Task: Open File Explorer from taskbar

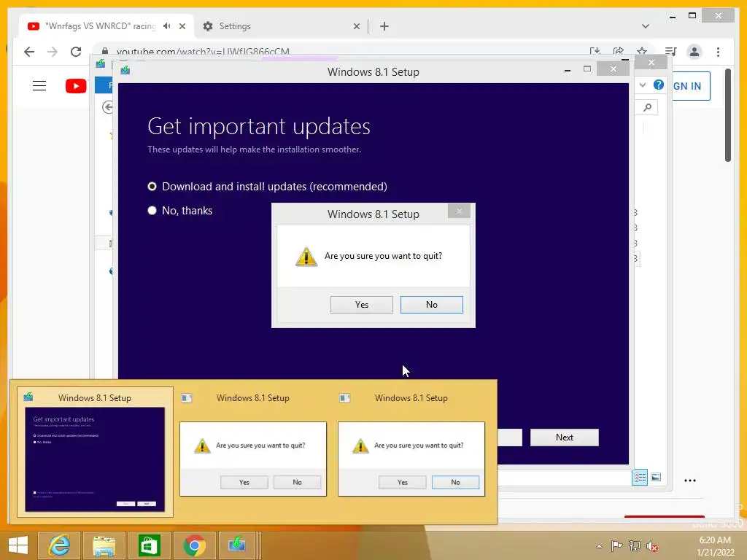Action: click(104, 545)
